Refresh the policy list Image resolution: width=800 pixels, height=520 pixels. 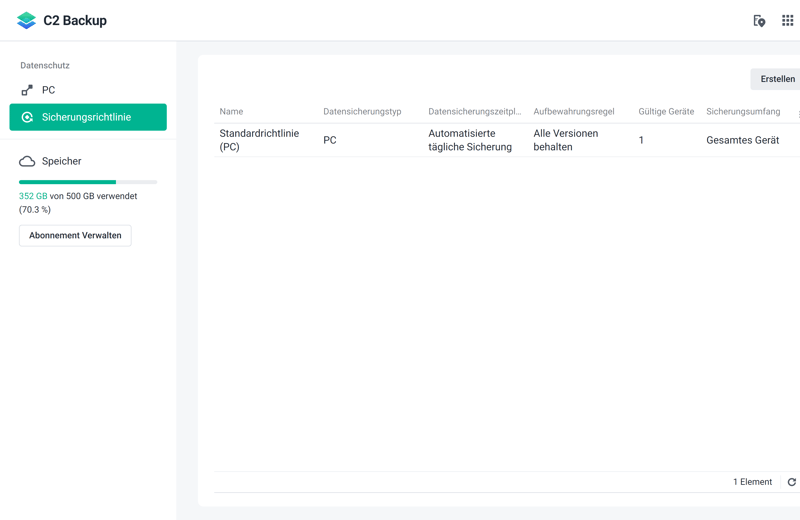pyautogui.click(x=791, y=482)
